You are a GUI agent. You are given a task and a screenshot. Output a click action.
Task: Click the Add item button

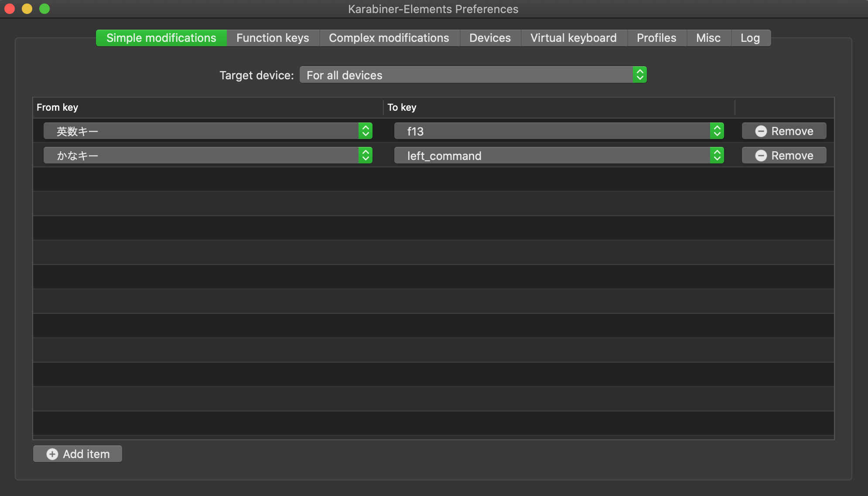[x=78, y=454]
